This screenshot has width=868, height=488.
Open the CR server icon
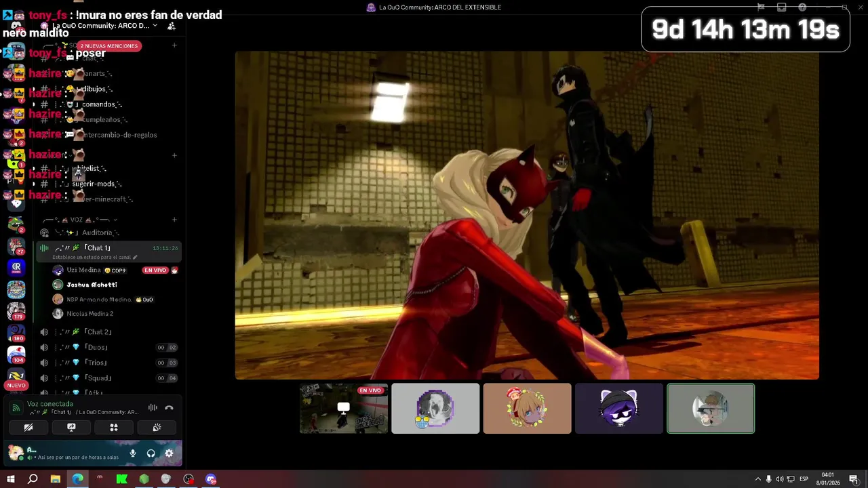(16, 267)
